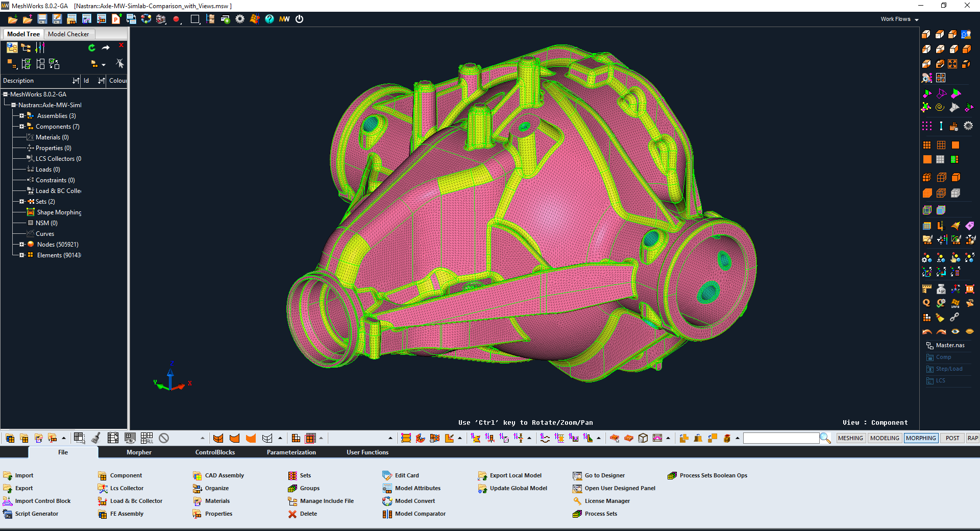Expand the Components (7) tree node
This screenshot has width=980, height=531.
point(22,127)
